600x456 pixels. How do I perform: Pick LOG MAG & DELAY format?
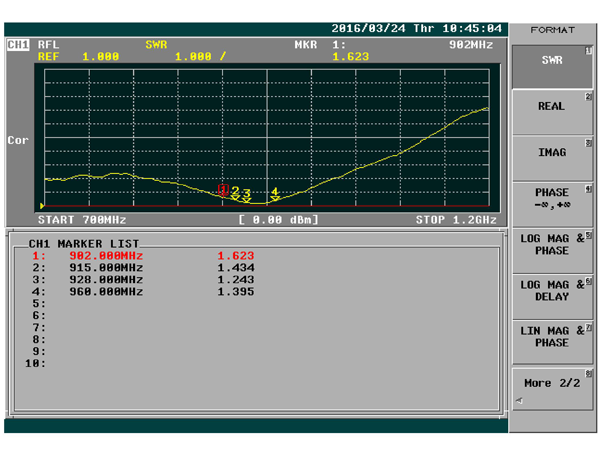pyautogui.click(x=552, y=297)
